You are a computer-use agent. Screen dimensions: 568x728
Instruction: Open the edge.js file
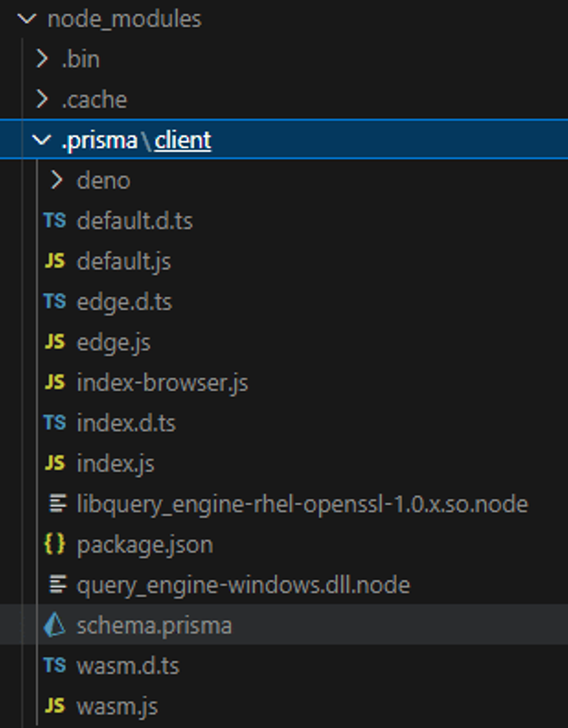[x=114, y=342]
